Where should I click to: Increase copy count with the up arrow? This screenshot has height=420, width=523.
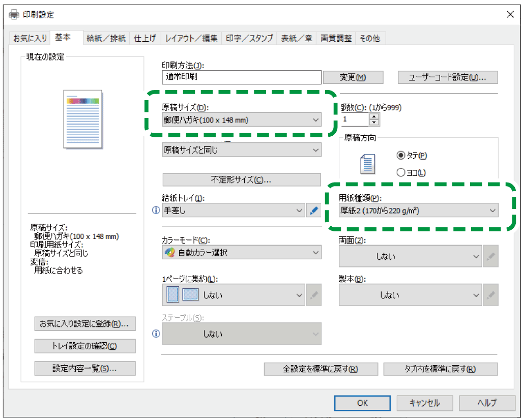[x=374, y=116]
